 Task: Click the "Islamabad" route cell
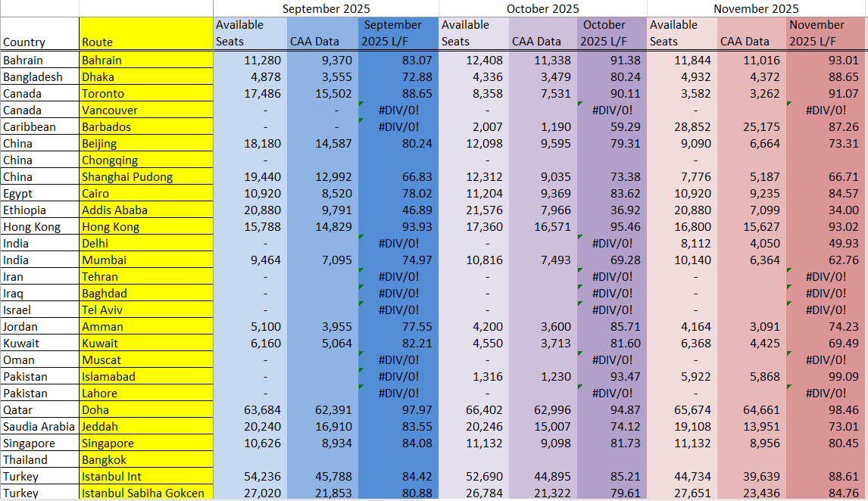146,376
